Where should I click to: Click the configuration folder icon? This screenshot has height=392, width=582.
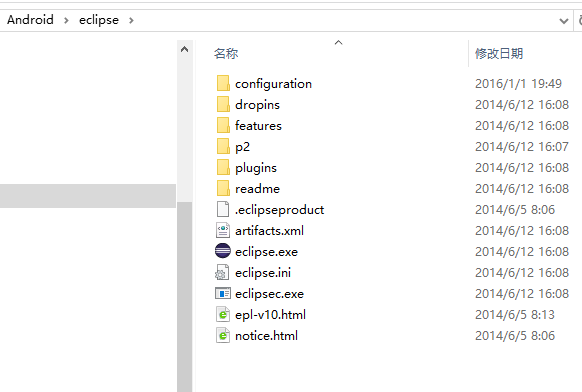pos(223,84)
